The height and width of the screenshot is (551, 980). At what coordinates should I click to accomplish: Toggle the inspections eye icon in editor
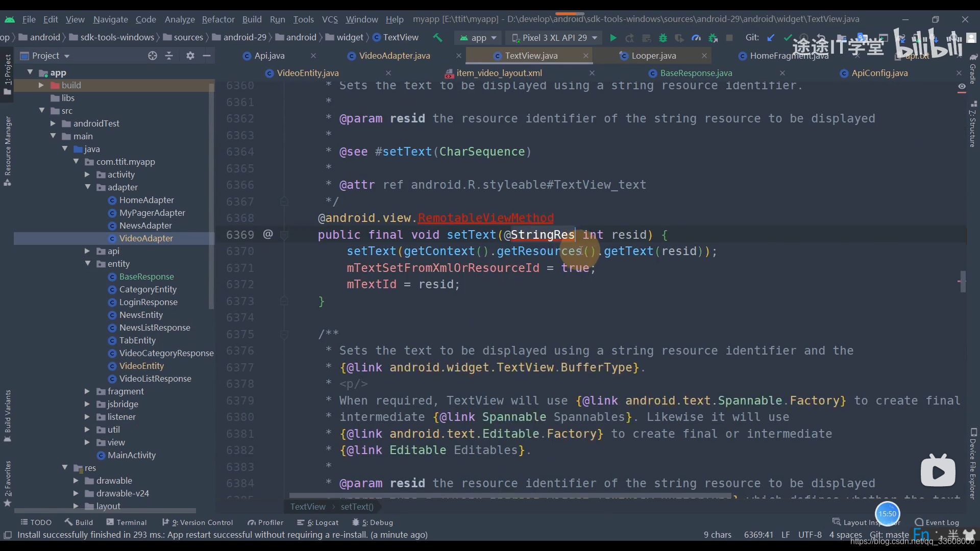point(962,87)
